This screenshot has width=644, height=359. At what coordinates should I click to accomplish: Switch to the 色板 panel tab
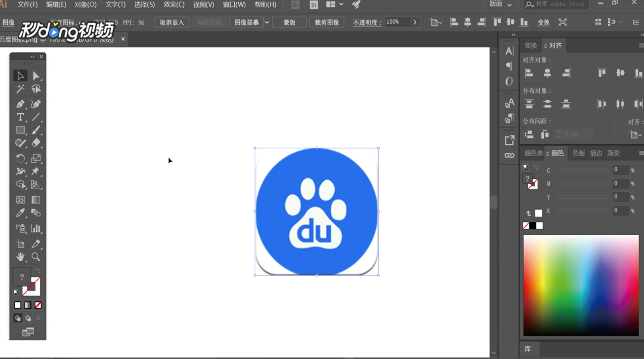(579, 153)
